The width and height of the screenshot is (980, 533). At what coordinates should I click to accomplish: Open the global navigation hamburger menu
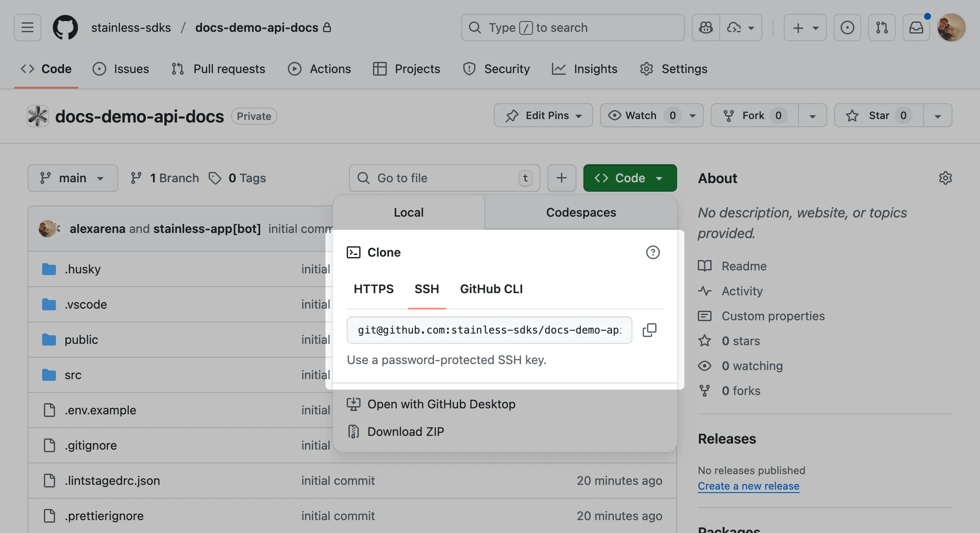click(27, 27)
